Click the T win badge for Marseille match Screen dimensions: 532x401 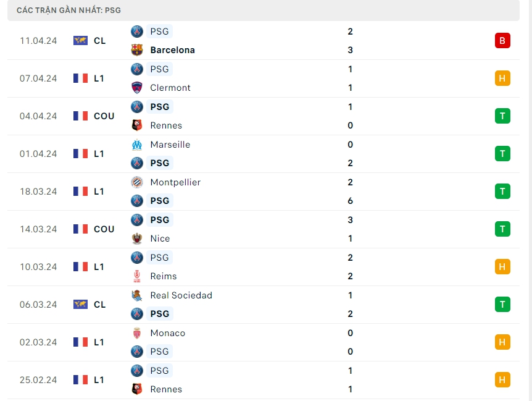coord(502,154)
